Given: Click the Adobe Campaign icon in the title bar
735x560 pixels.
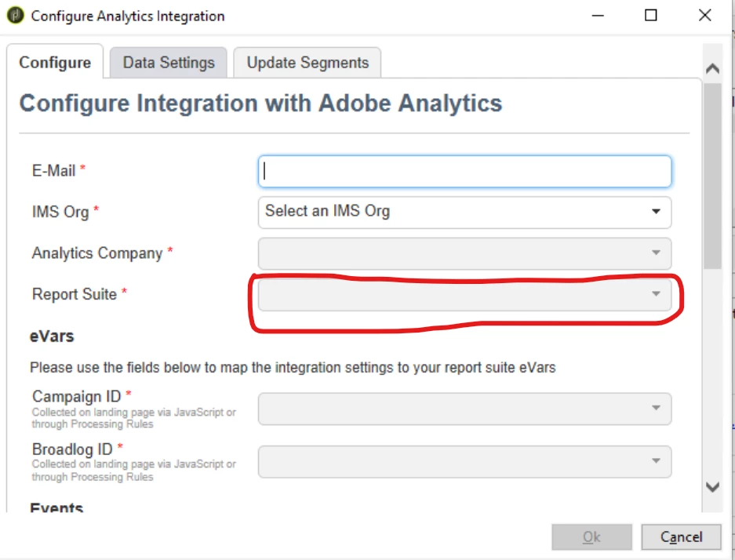Looking at the screenshot, I should [x=16, y=16].
